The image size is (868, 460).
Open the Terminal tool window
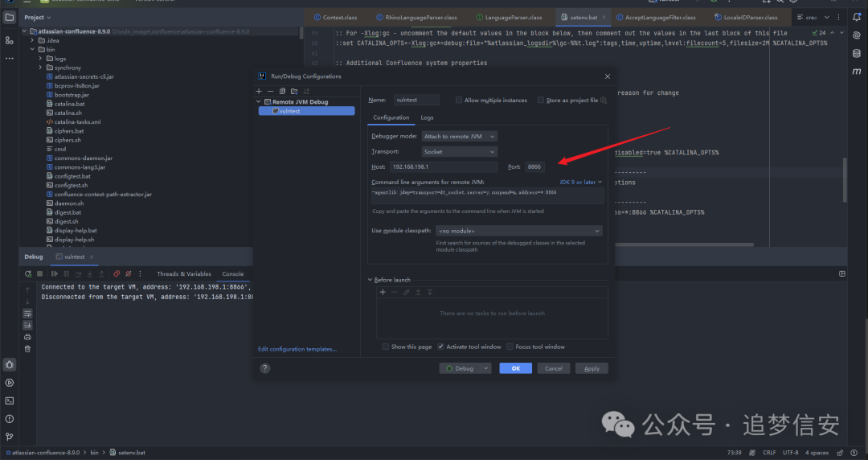(x=10, y=400)
